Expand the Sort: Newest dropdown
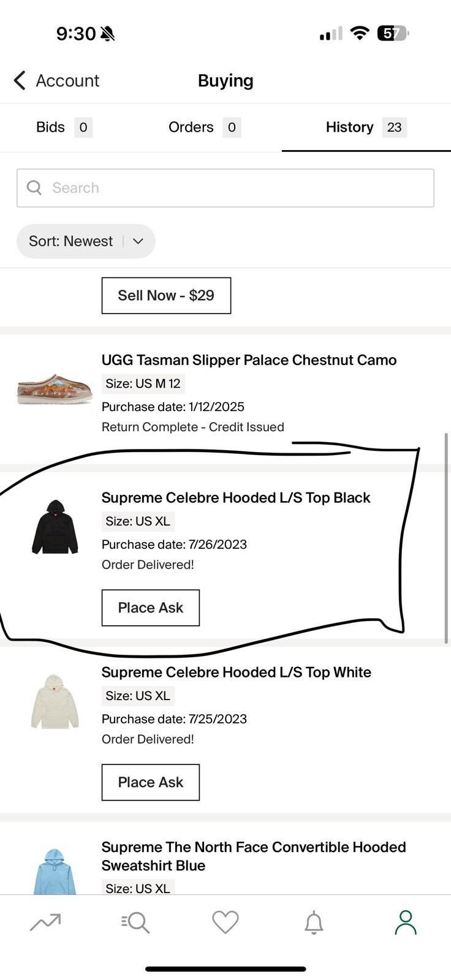 pyautogui.click(x=86, y=241)
